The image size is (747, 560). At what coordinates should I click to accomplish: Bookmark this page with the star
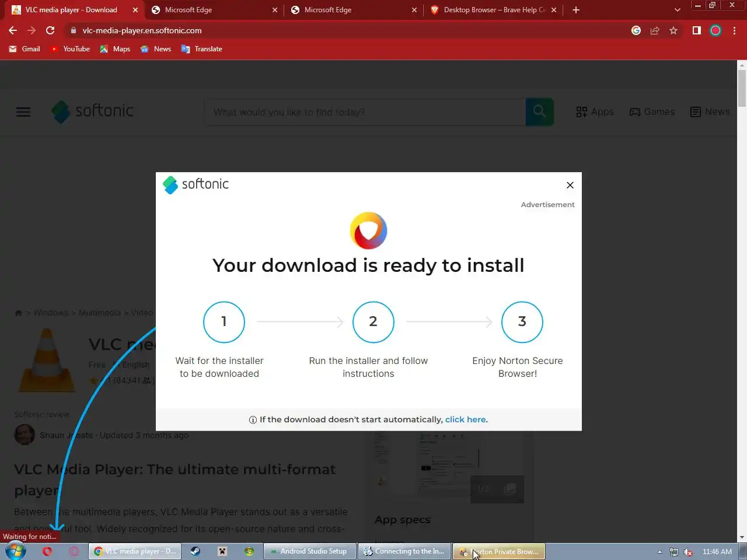[673, 30]
